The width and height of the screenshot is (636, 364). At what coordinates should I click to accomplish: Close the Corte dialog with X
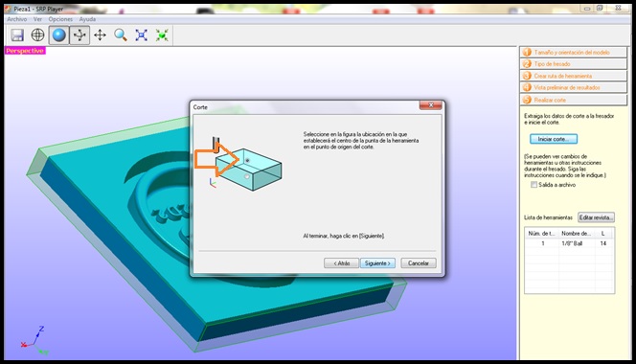(431, 105)
